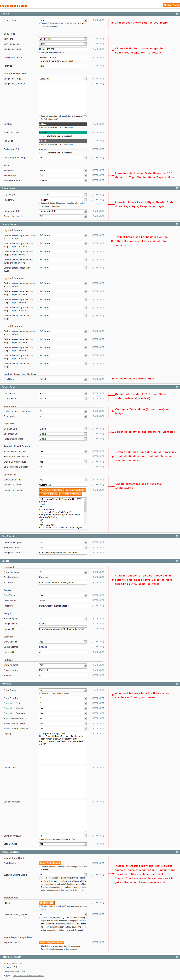Image resolution: width=180 pixels, height=980 pixels.
Task: Click the Show / Hide Editor button
Action: tap(51, 490)
